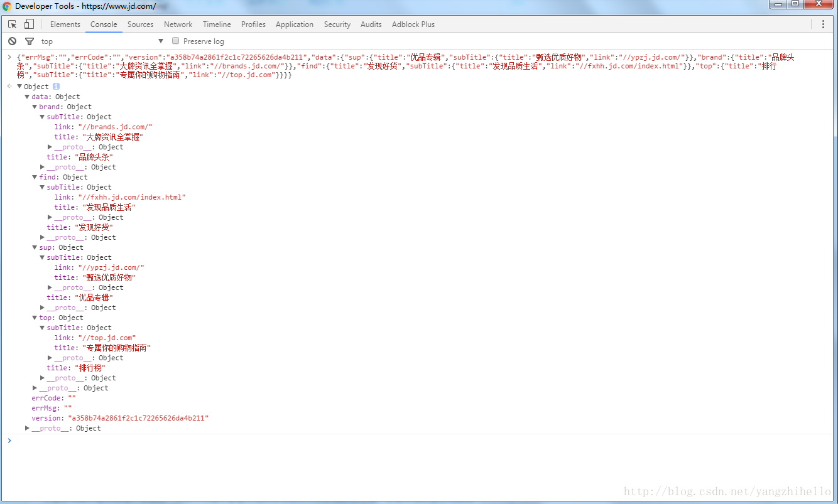Viewport: 838px width, 504px height.
Task: Open the Adblock Plus tab
Action: (413, 24)
